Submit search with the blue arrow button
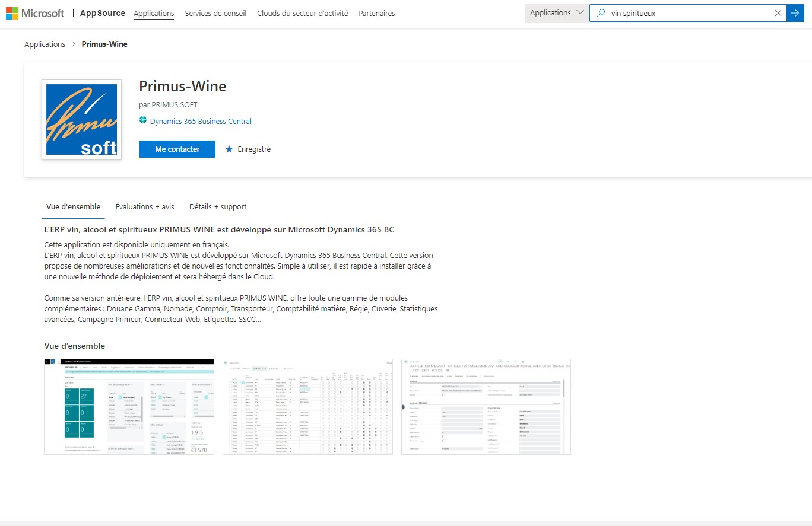This screenshot has width=812, height=526. tap(795, 13)
